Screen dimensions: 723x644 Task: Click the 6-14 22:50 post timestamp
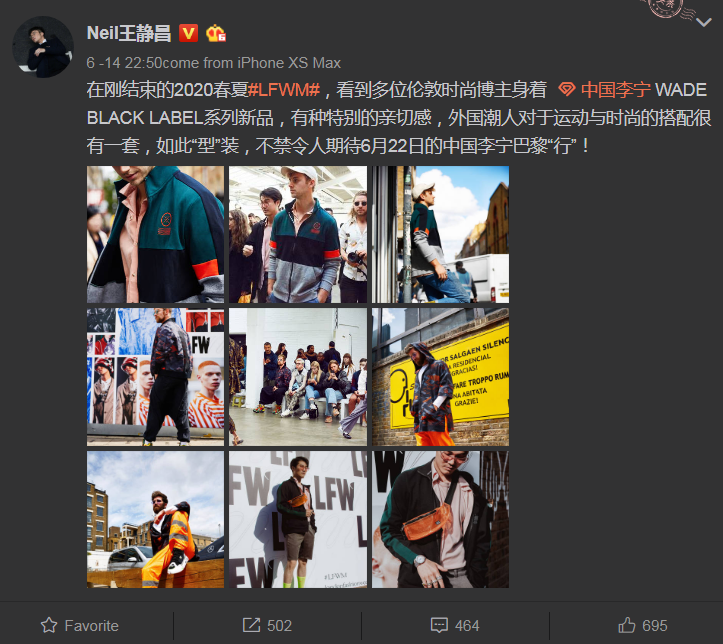coord(124,63)
